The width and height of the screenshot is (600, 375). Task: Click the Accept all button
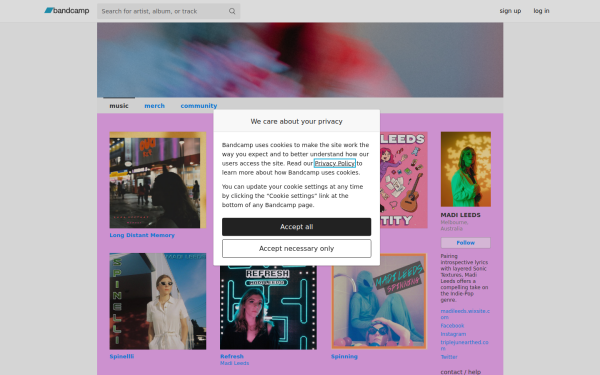[x=297, y=227]
